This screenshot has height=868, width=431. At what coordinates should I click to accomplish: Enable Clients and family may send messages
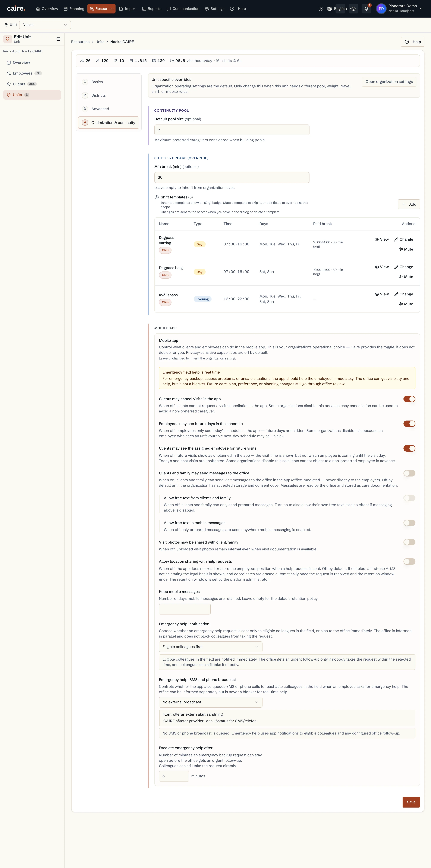click(x=409, y=473)
